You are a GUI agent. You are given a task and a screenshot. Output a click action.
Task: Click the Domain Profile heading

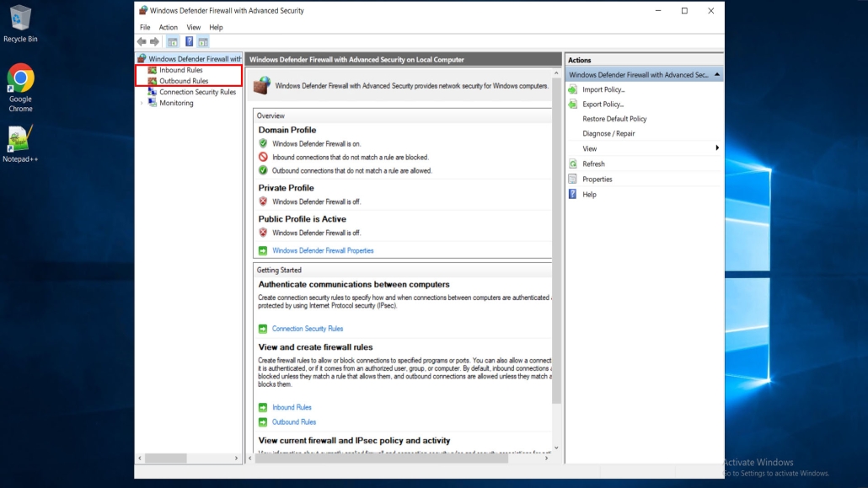coord(287,130)
